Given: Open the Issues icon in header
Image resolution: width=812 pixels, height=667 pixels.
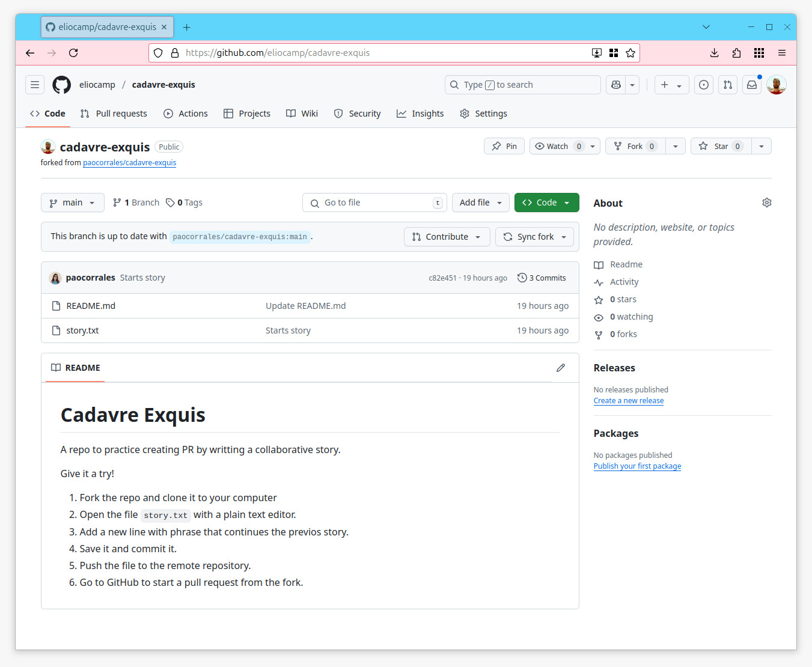Looking at the screenshot, I should (x=704, y=85).
